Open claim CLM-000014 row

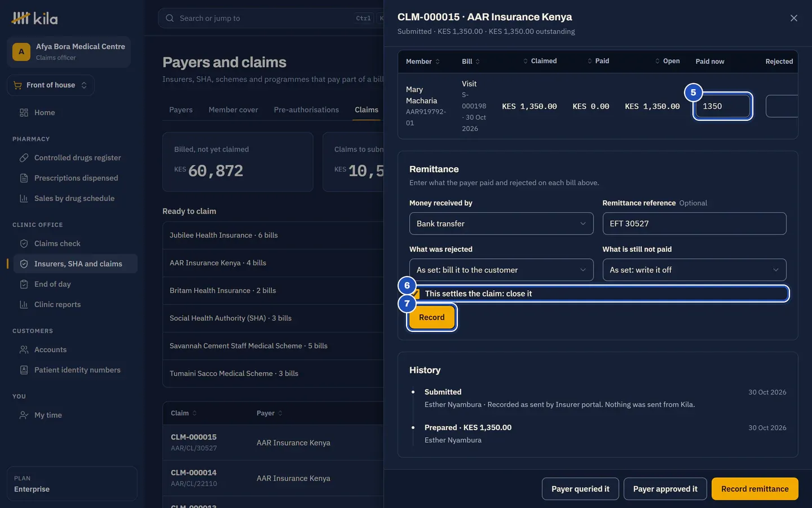tap(273, 478)
